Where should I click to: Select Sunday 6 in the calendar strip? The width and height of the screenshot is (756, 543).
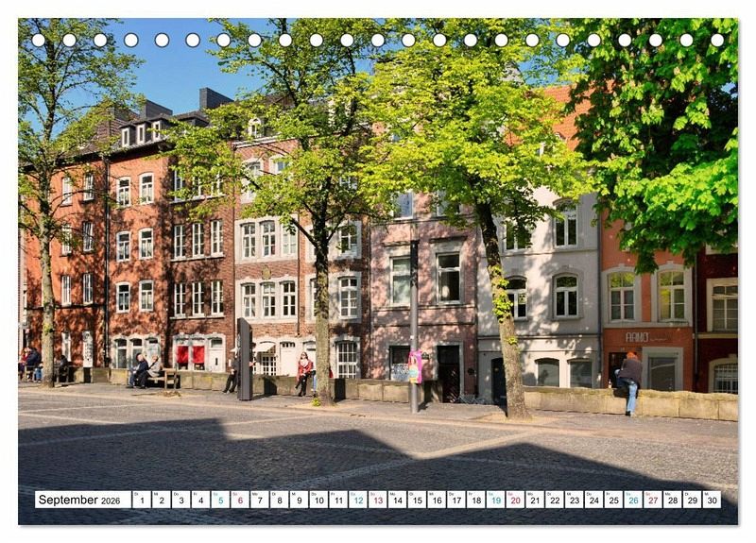(240, 500)
